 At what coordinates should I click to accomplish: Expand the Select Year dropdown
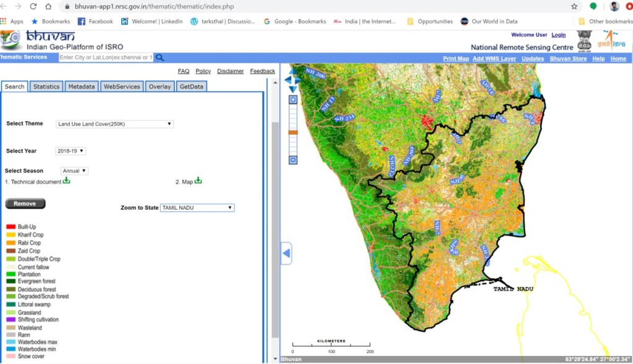coord(70,151)
